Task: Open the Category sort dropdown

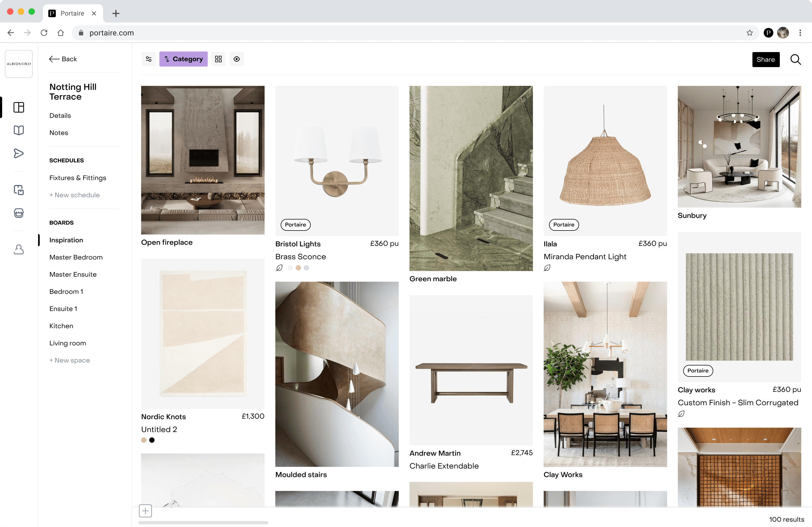Action: [183, 59]
